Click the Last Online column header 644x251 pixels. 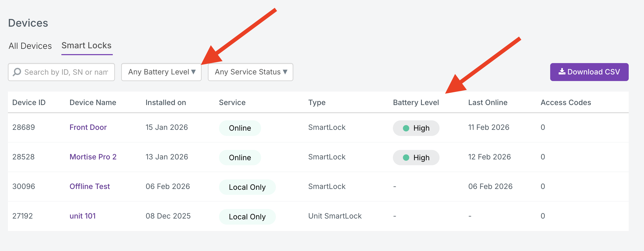pyautogui.click(x=488, y=103)
